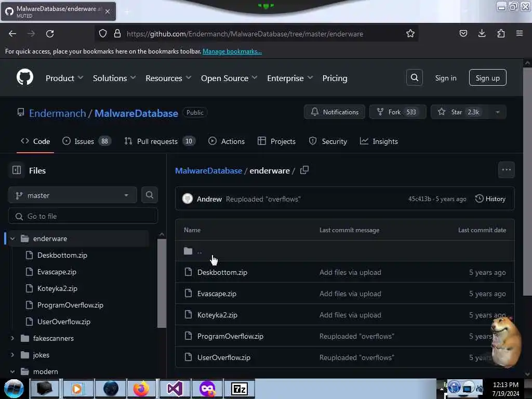532x399 pixels.
Task: Open the Security tab
Action: (x=328, y=141)
